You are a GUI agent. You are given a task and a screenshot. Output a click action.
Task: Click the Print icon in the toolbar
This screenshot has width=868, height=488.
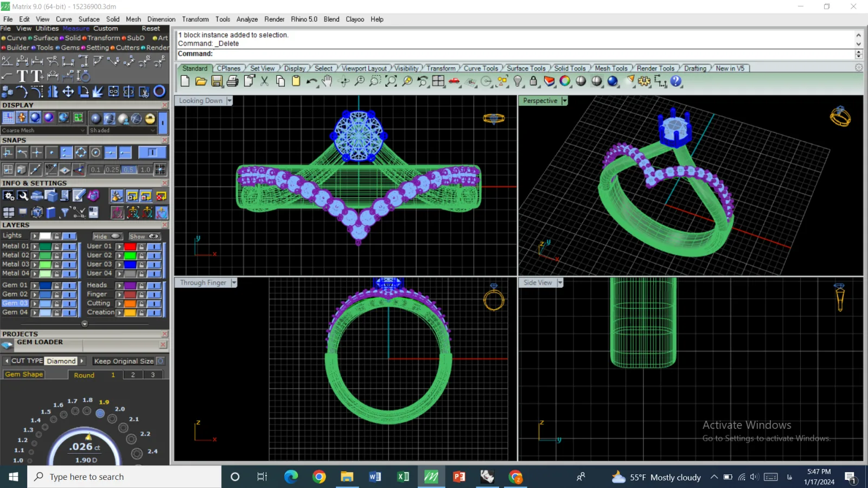pyautogui.click(x=233, y=81)
